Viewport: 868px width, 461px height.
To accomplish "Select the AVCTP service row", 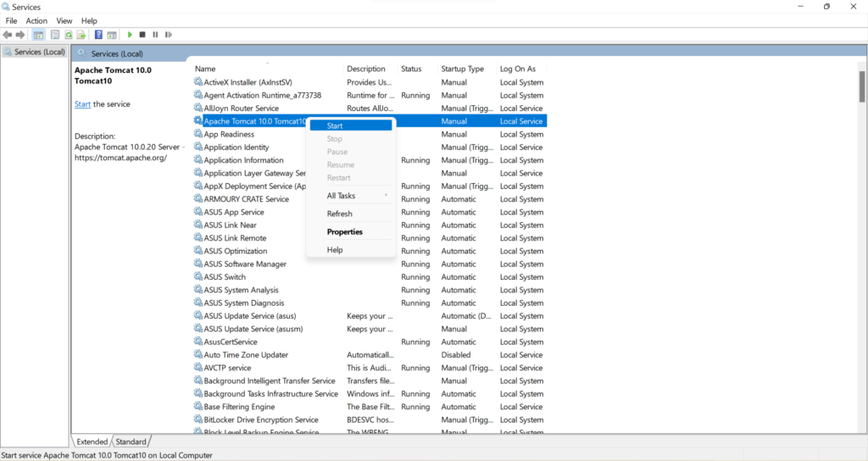I will point(227,368).
